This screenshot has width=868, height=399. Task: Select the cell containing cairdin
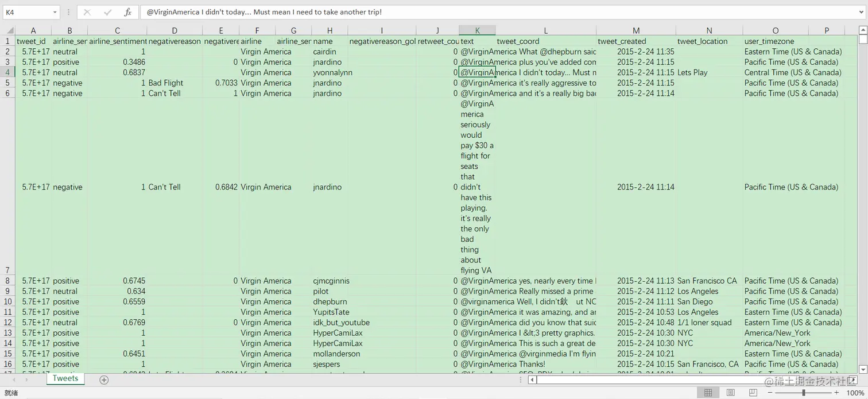330,52
